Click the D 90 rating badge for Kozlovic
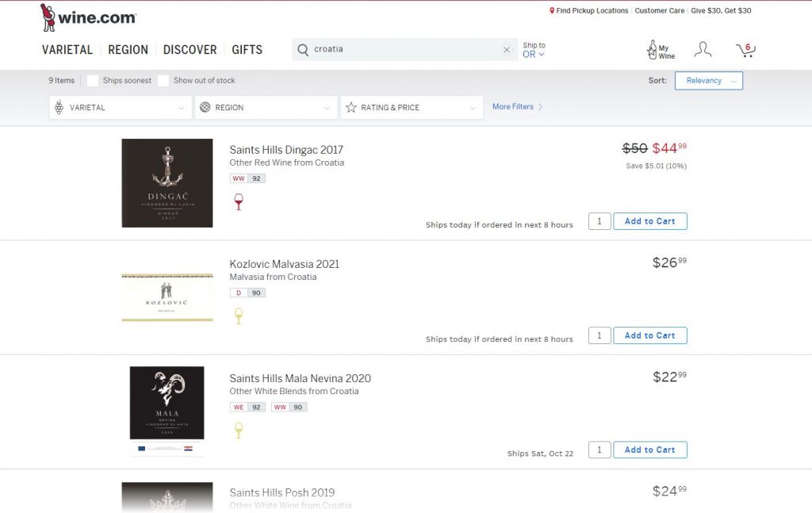The image size is (812, 513). tap(247, 293)
